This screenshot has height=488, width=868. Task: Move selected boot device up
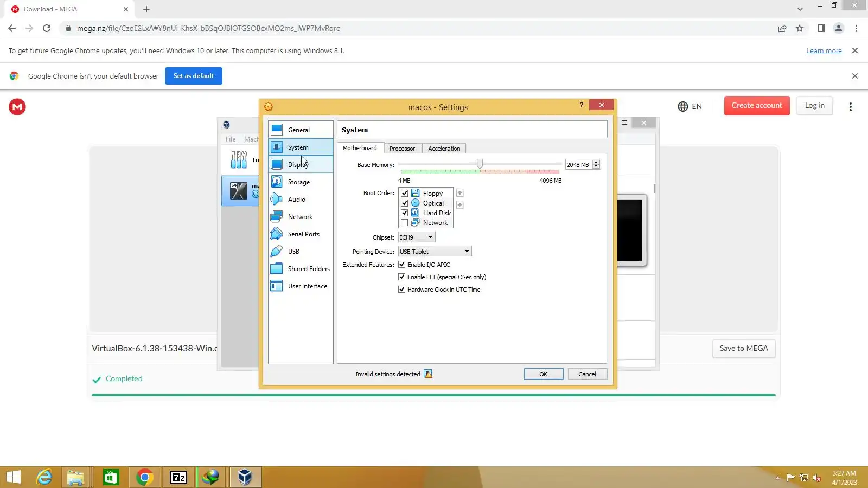tap(459, 193)
